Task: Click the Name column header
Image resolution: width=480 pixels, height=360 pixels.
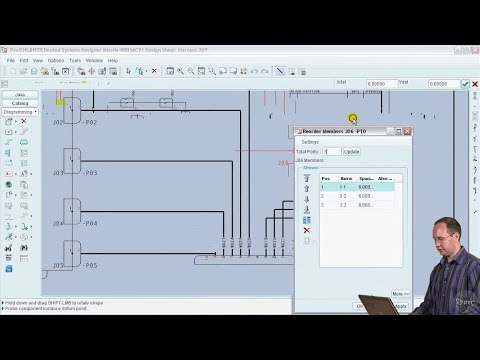Action: click(x=347, y=179)
